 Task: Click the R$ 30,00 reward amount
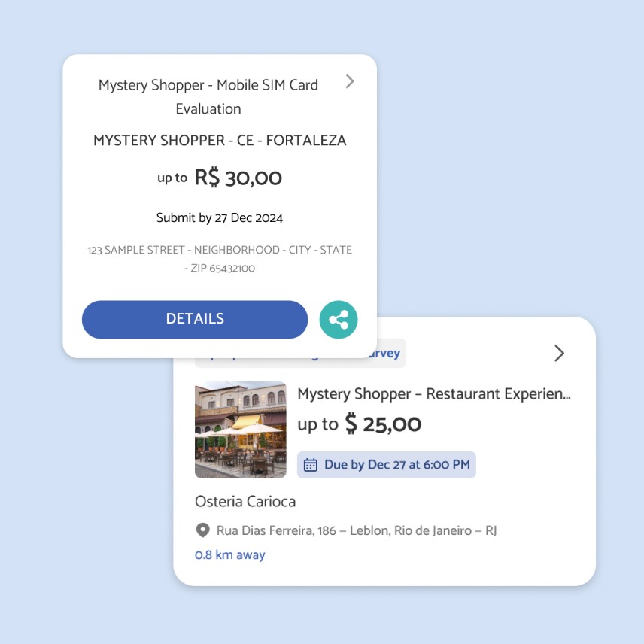click(238, 178)
